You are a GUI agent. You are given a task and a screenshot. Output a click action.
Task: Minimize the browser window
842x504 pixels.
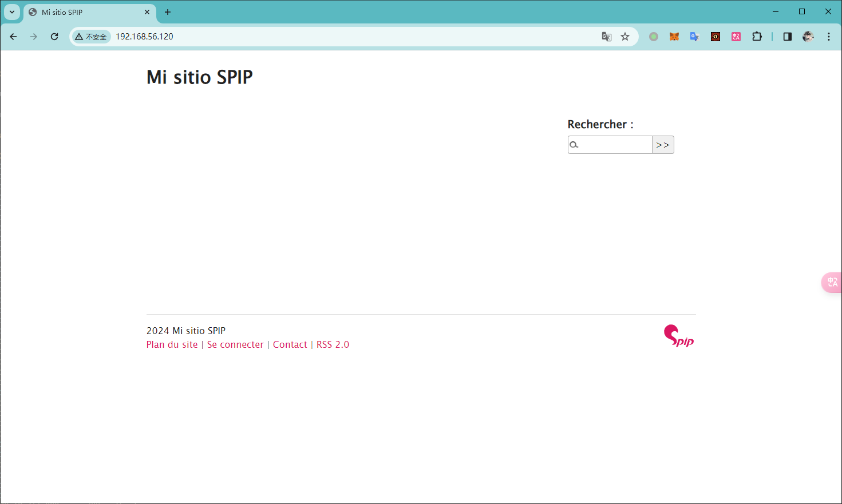click(776, 11)
